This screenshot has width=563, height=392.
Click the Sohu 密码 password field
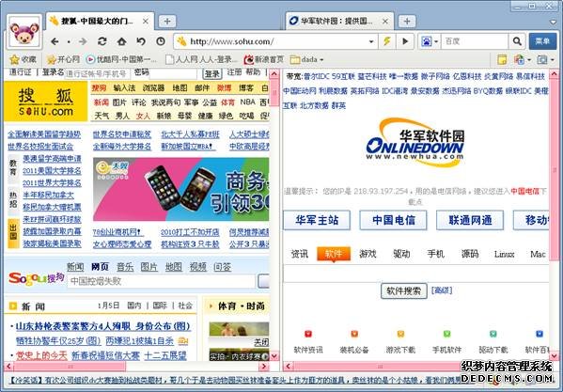point(173,74)
